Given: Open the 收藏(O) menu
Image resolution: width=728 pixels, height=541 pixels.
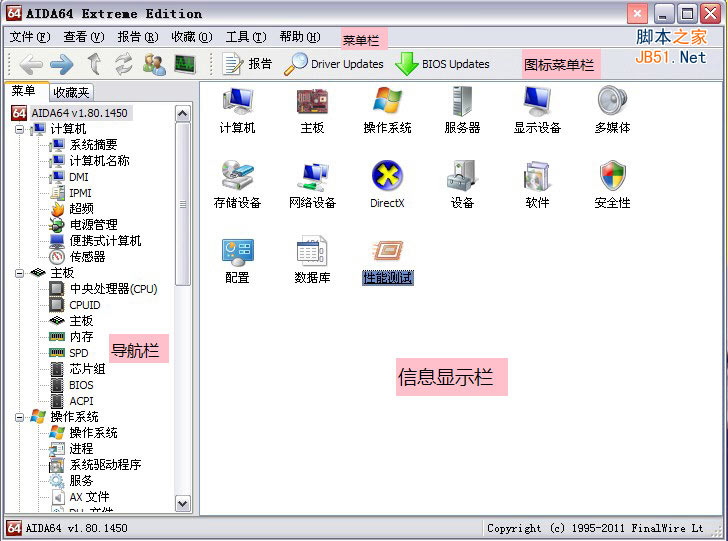Looking at the screenshot, I should [192, 37].
